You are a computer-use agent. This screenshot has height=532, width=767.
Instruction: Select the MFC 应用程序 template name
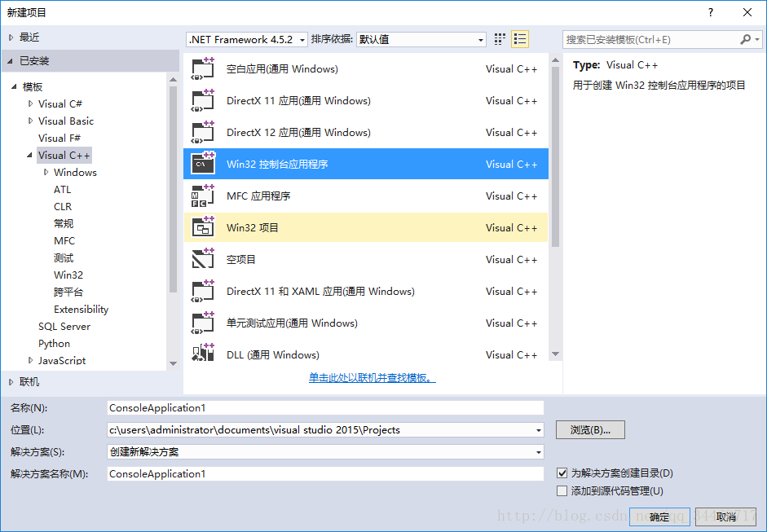click(258, 196)
